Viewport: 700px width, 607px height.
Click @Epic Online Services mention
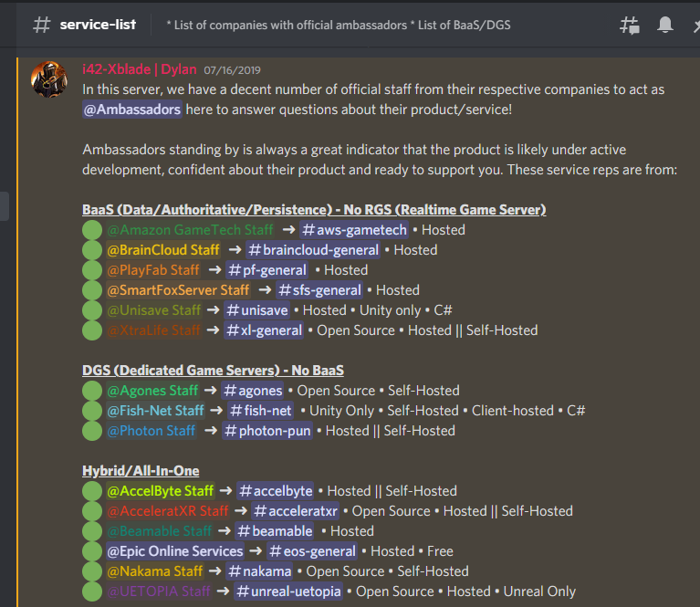175,551
